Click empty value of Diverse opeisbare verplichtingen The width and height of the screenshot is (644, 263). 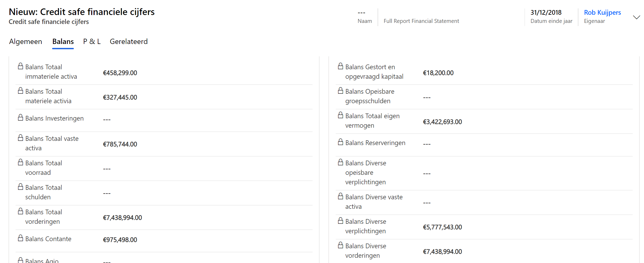427,173
